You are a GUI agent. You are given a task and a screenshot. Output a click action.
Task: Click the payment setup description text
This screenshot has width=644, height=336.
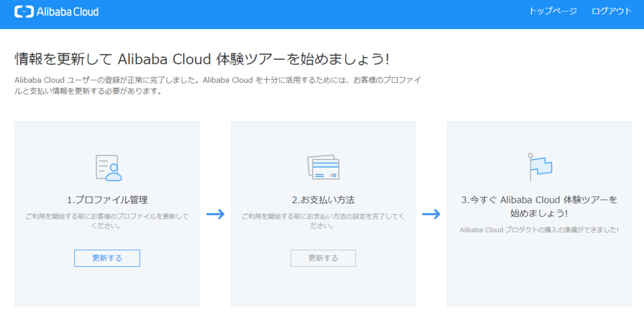coord(323,220)
